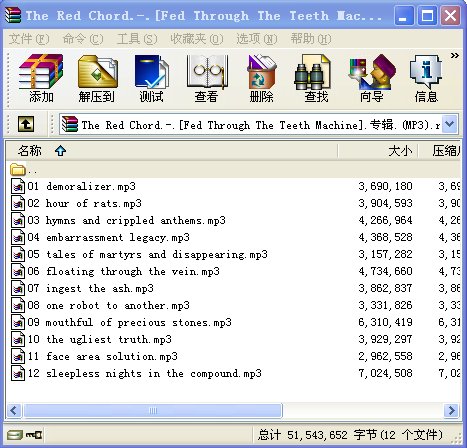Click icon of 07 ingest the ash.mp3
This screenshot has height=448, width=467.
[x=18, y=288]
